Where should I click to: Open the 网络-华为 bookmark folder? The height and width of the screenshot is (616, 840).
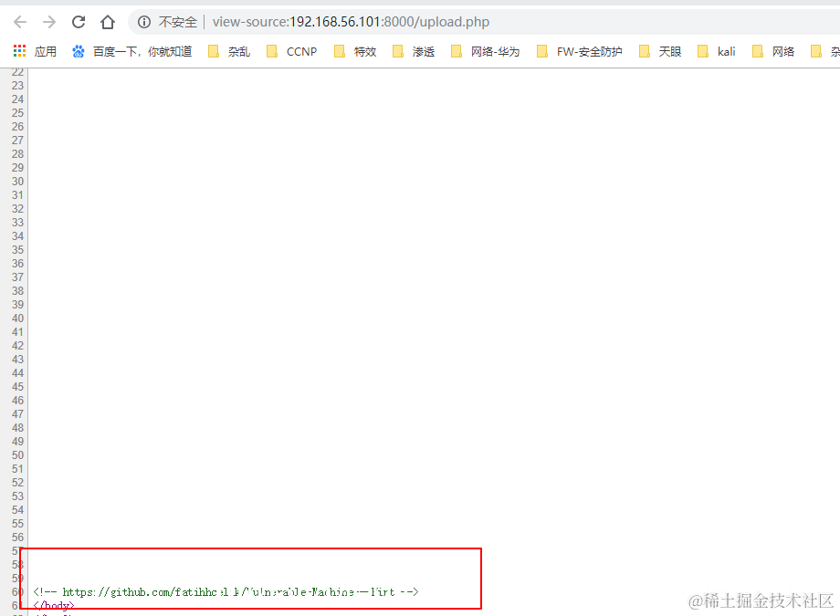[x=486, y=51]
